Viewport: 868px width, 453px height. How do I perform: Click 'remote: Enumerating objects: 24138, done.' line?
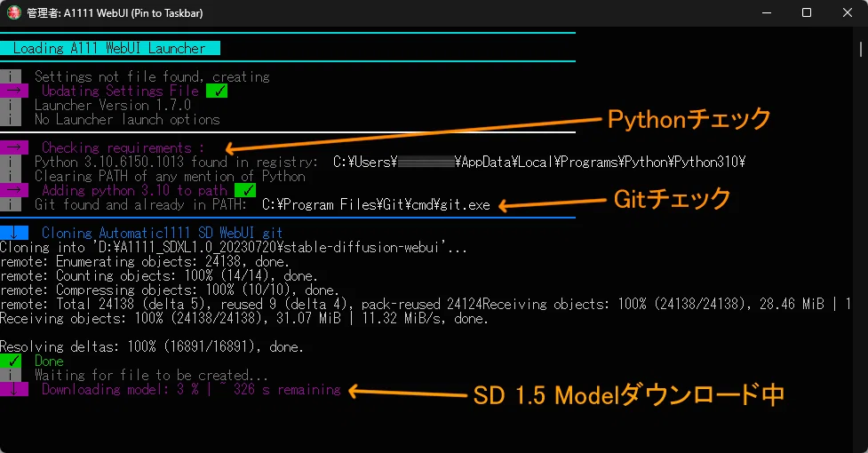(145, 262)
